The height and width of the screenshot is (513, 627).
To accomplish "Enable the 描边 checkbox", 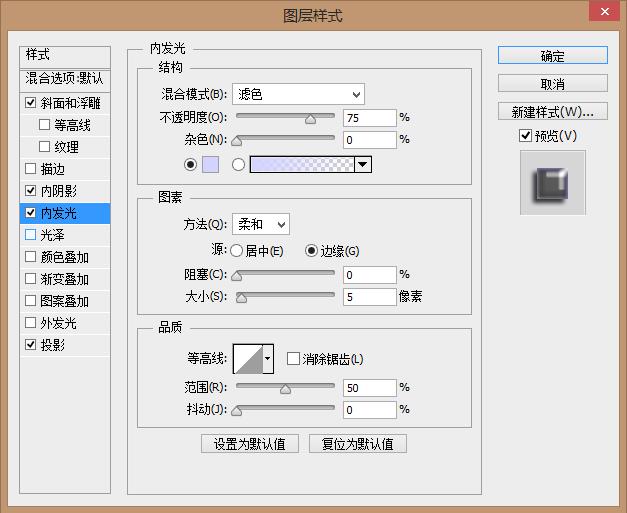I will tap(30, 169).
